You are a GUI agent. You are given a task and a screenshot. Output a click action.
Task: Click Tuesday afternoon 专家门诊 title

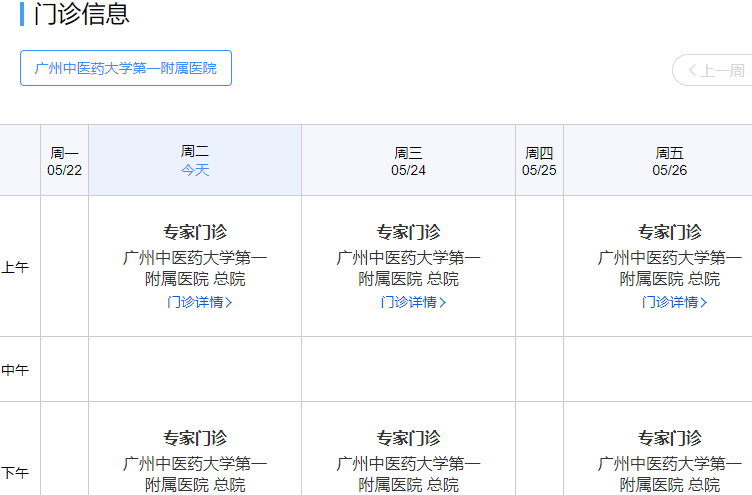(x=195, y=438)
